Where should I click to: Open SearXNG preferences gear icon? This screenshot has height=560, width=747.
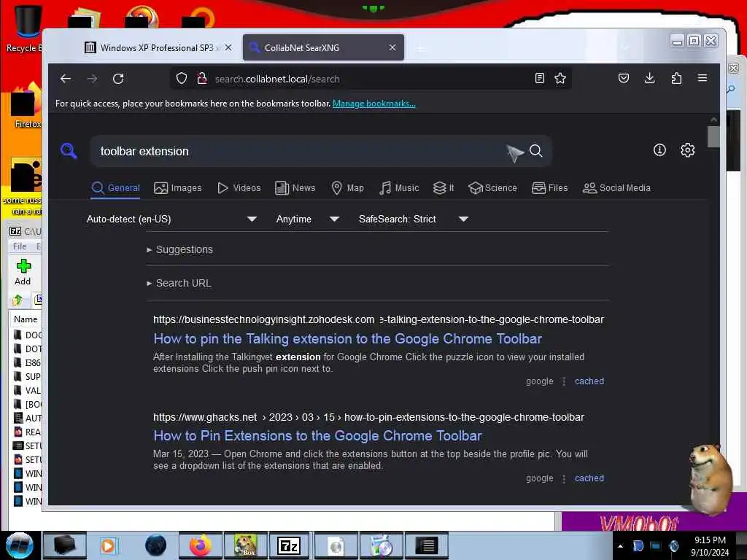click(687, 150)
